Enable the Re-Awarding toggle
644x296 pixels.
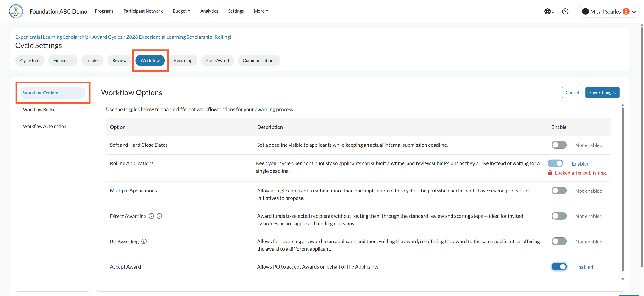pyautogui.click(x=559, y=241)
